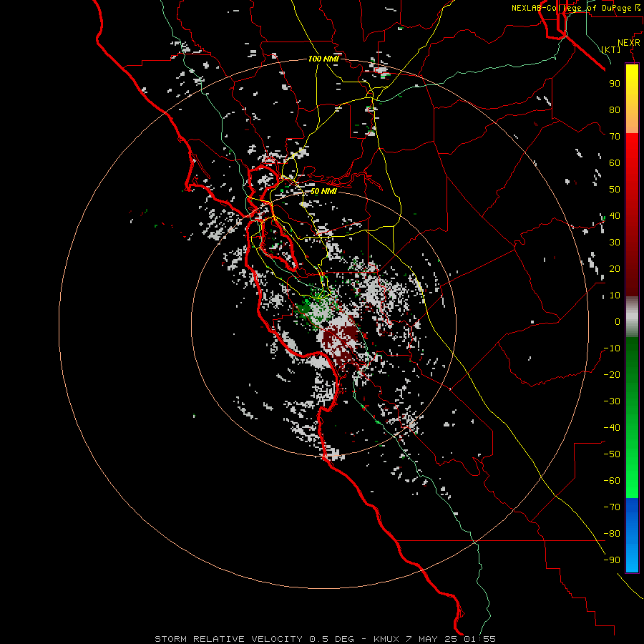Click the -20 value on the velocity scale
This screenshot has height=644, width=644.
coord(612,374)
